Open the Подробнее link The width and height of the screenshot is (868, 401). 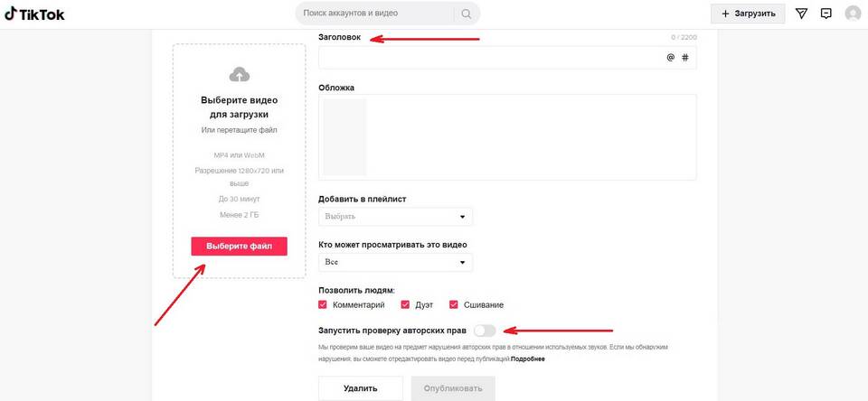click(x=528, y=359)
